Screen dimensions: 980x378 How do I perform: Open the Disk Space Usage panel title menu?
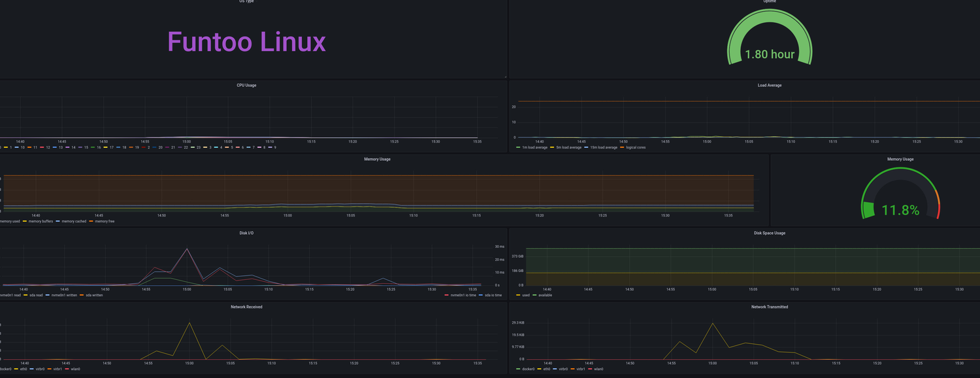pyautogui.click(x=770, y=233)
